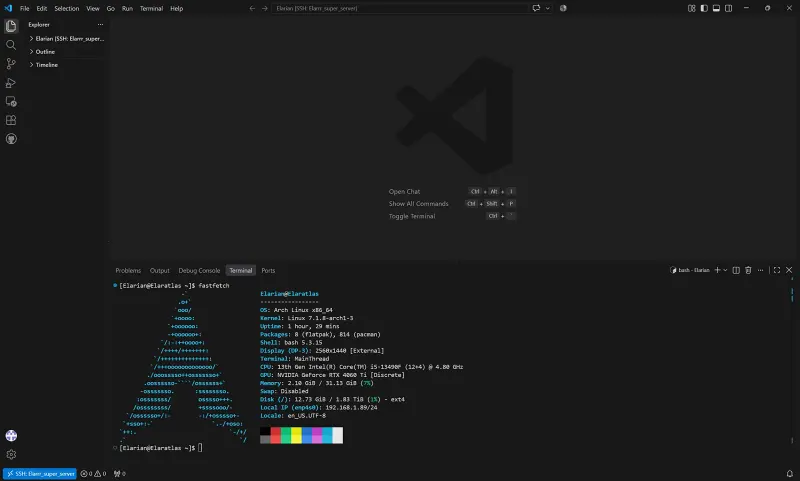The height and width of the screenshot is (481, 800).
Task: Open the Selection menu
Action: pos(67,8)
